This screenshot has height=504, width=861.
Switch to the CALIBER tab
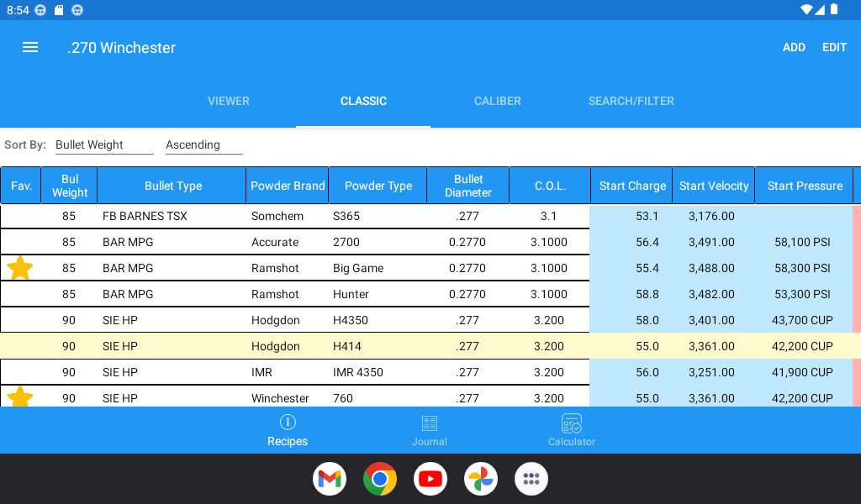(x=498, y=101)
